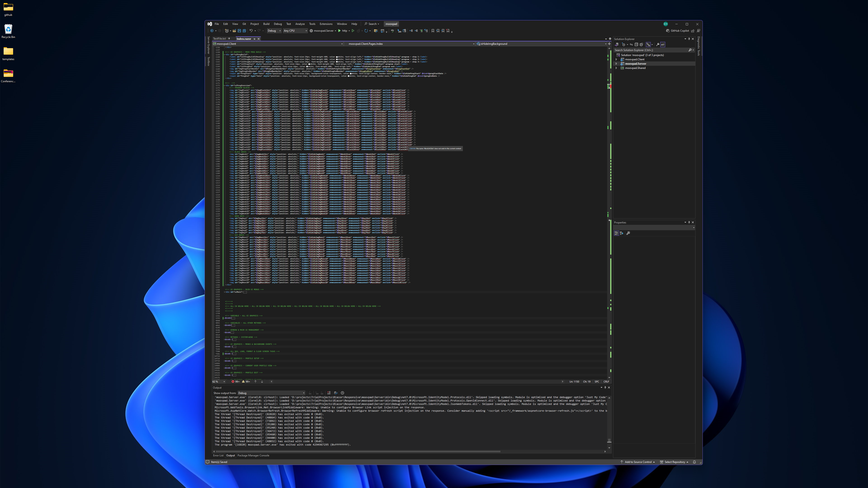Collapse All in Solution Explorer toolbar

[637, 45]
